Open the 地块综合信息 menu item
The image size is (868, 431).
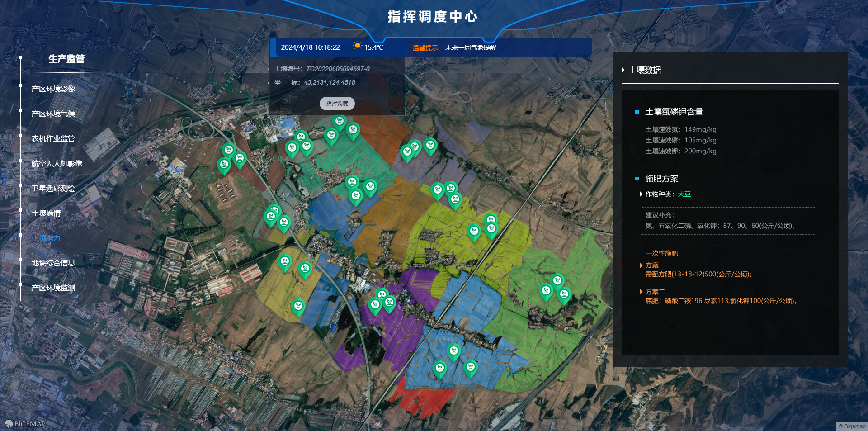pos(53,263)
